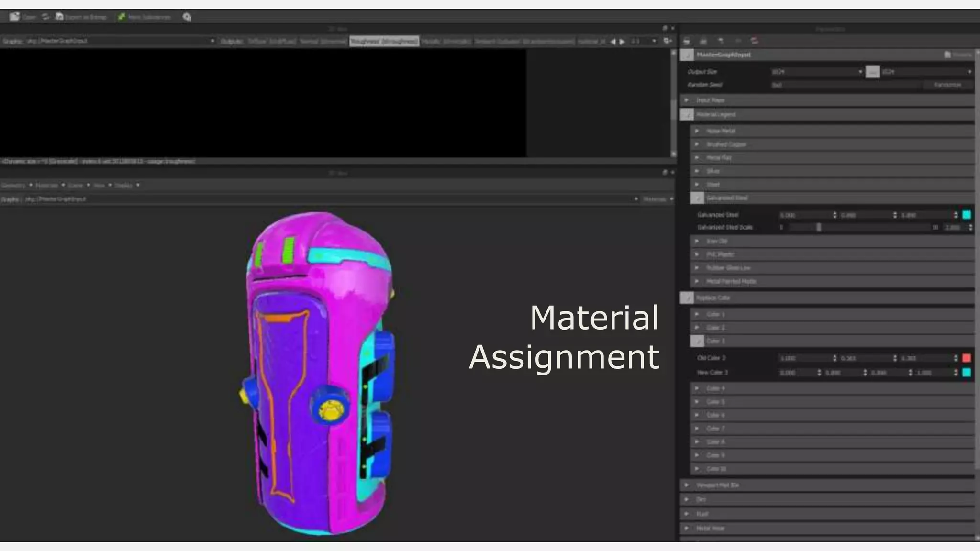Image resolution: width=980 pixels, height=551 pixels.
Task: Open the New Color 3 cyan swatch
Action: pyautogui.click(x=967, y=372)
